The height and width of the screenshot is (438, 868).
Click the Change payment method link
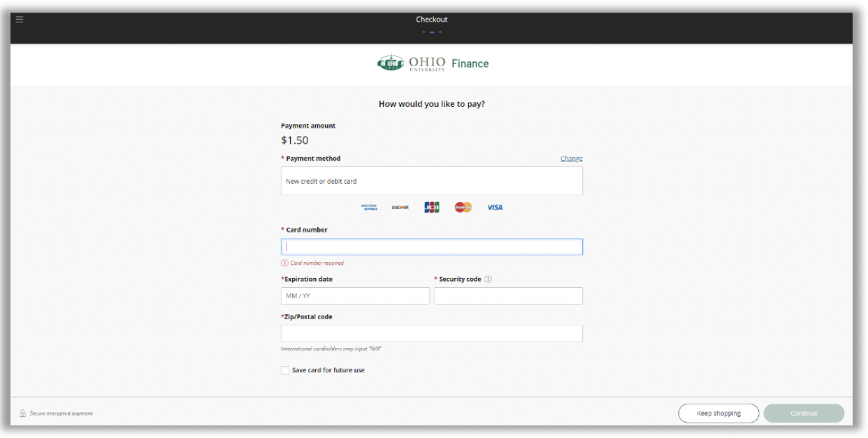pyautogui.click(x=571, y=159)
